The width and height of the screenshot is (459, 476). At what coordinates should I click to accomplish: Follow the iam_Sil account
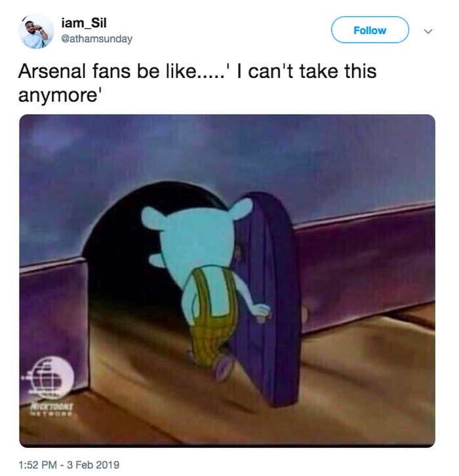coord(370,30)
